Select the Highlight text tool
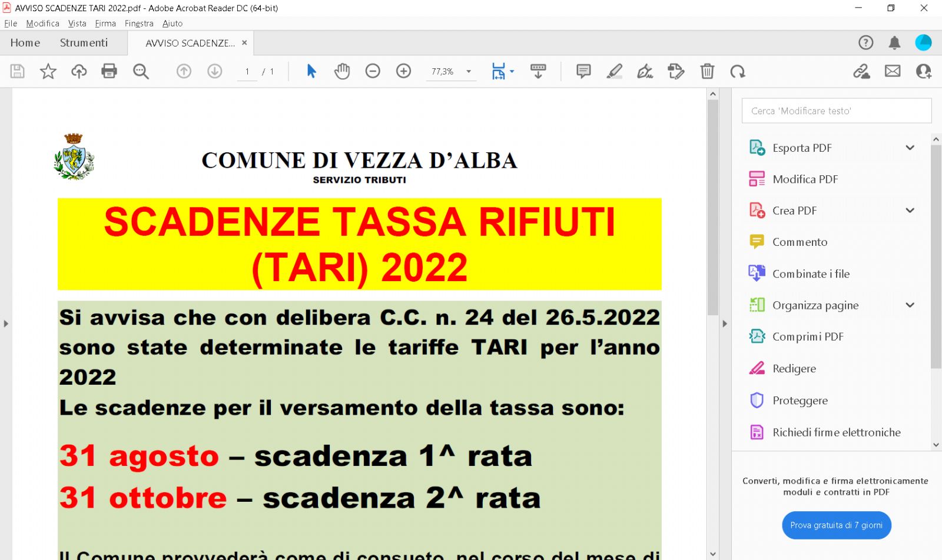 click(x=614, y=71)
